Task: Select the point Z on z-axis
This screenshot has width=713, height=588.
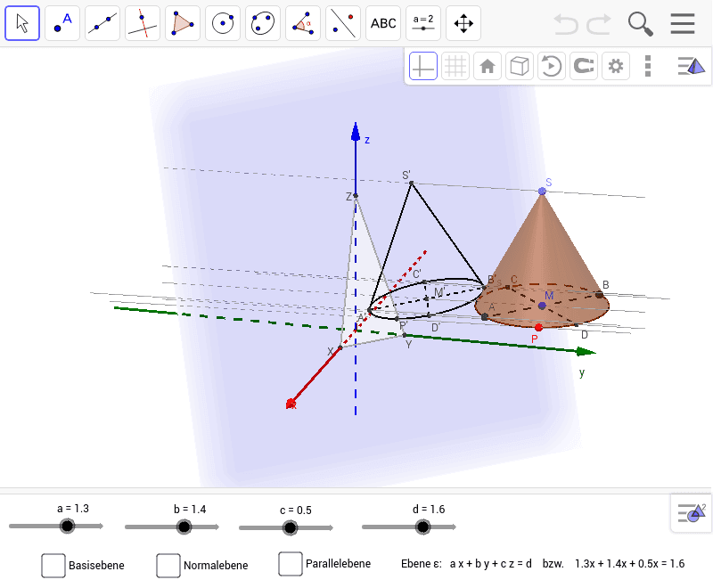Action: (356, 196)
